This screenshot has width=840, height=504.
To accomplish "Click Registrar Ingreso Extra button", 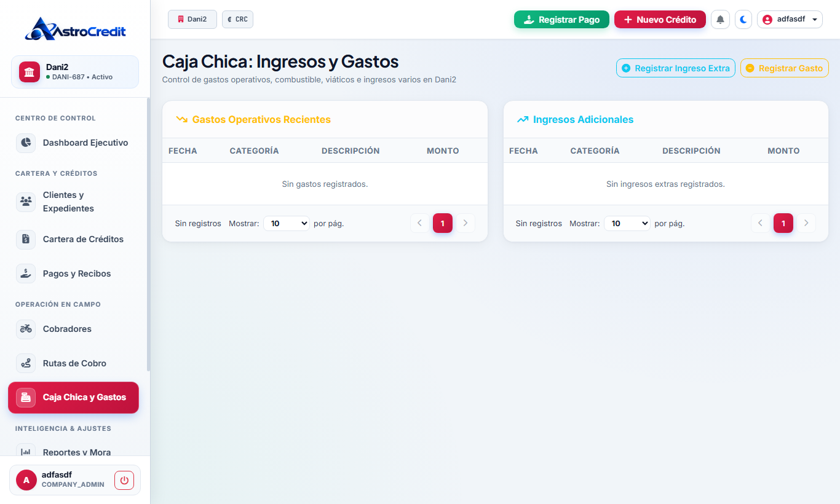I will [676, 68].
